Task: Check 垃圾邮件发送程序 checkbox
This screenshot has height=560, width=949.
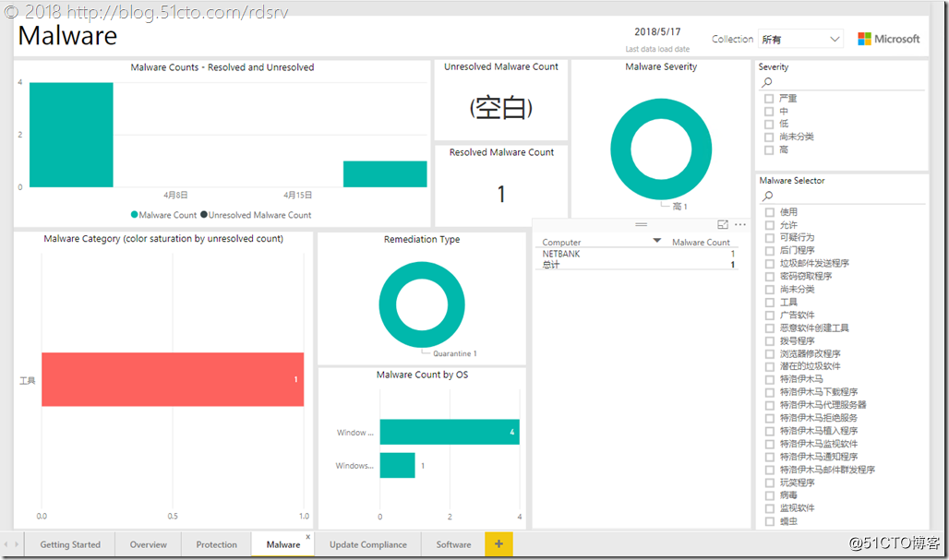Action: tap(770, 264)
